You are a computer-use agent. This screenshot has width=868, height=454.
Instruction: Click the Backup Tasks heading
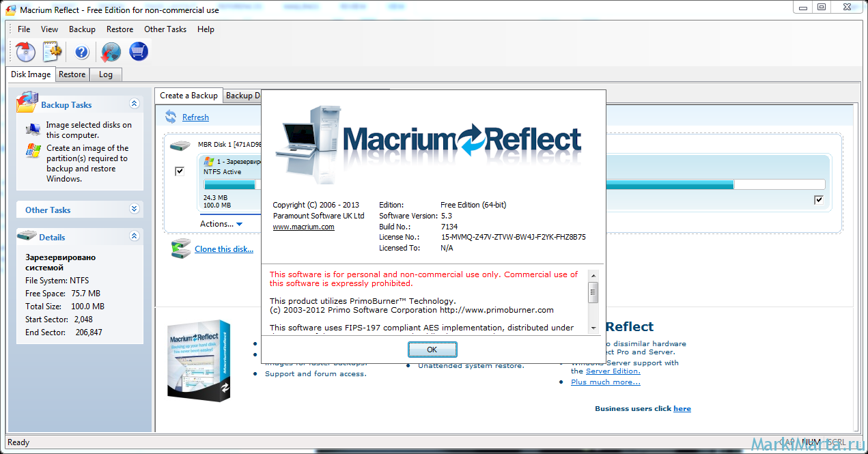click(x=66, y=105)
